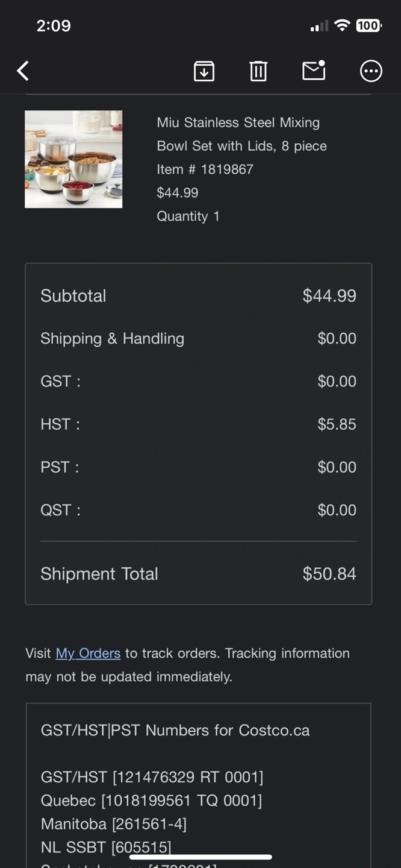Image resolution: width=401 pixels, height=868 pixels.
Task: Tap the Shipping & Handling row
Action: (x=198, y=339)
